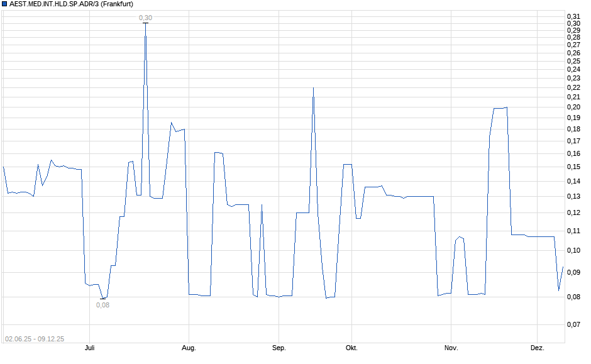The height and width of the screenshot is (364, 591).
Task: Click the date range 02.06.25 - 09.12.25
Action: click(x=35, y=337)
